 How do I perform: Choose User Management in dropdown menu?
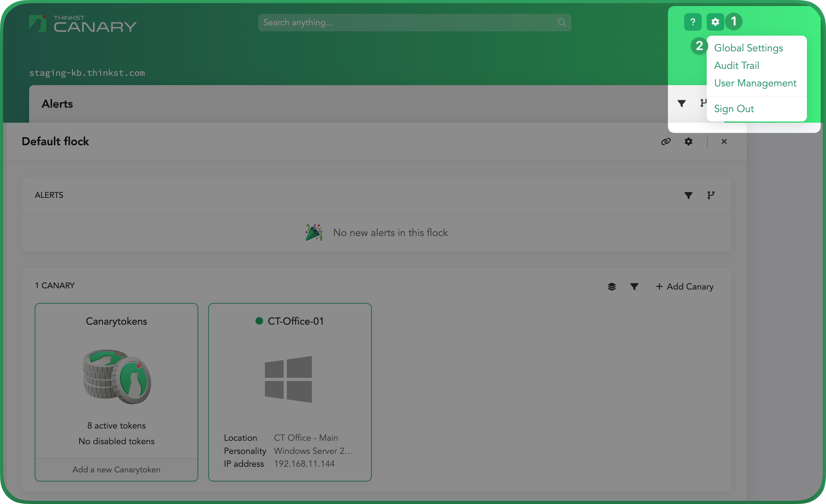tap(755, 83)
